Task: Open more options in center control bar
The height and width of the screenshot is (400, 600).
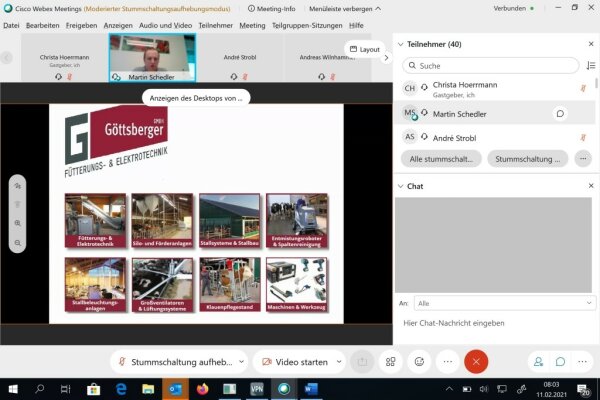Action: point(448,362)
